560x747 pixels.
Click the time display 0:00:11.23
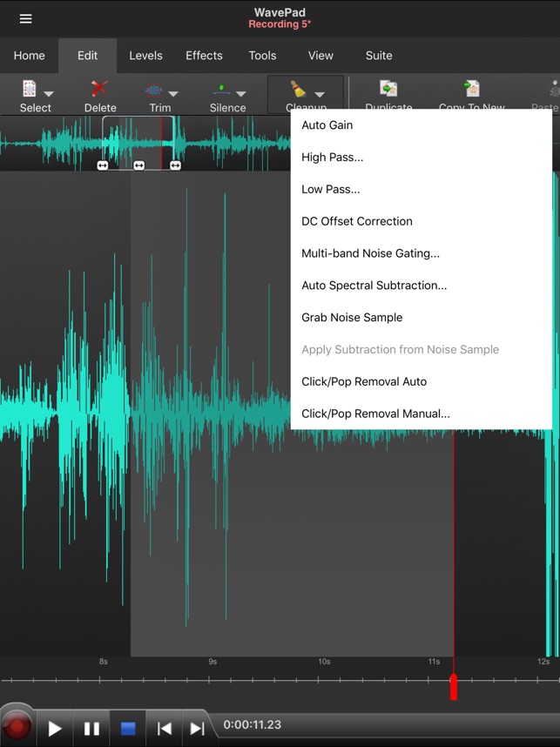pyautogui.click(x=252, y=724)
